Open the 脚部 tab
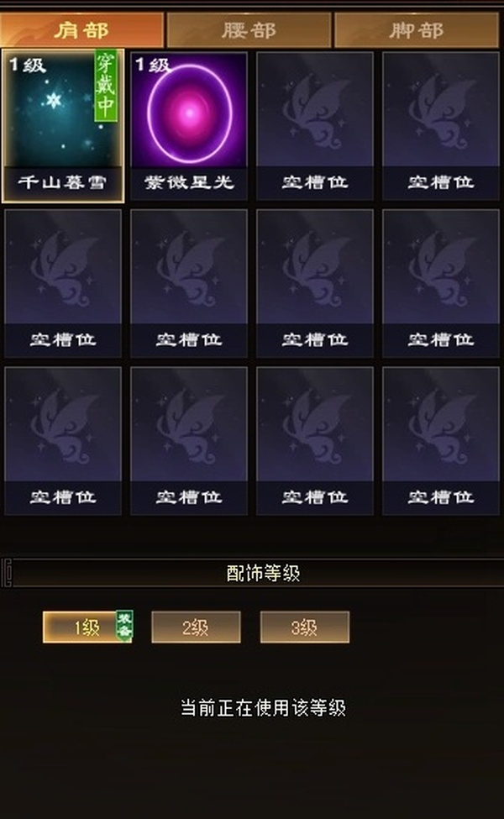Image resolution: width=504 pixels, height=819 pixels. (x=417, y=29)
